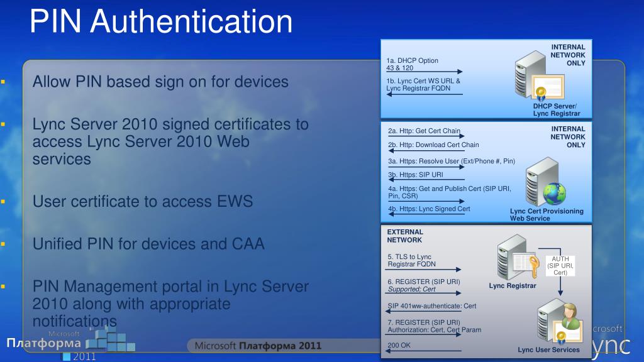Click '4b. Https: Lync Signed Cert' step
The height and width of the screenshot is (362, 644).
click(x=429, y=209)
